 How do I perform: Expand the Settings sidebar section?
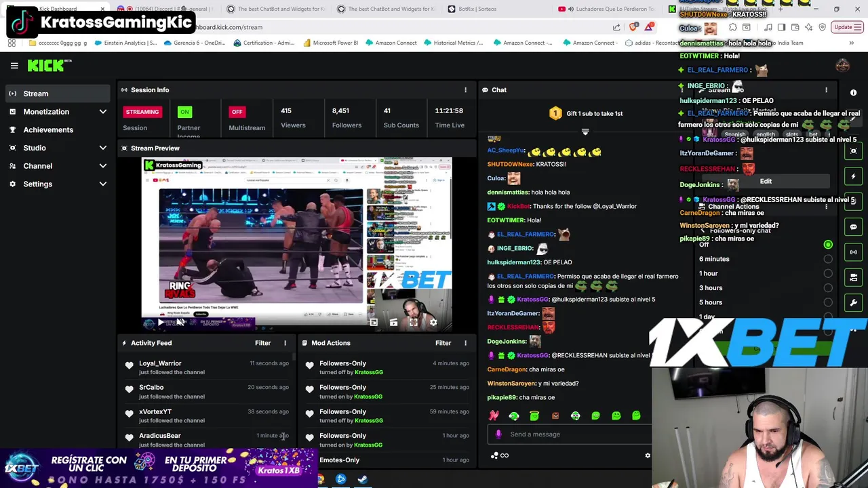[x=58, y=184]
